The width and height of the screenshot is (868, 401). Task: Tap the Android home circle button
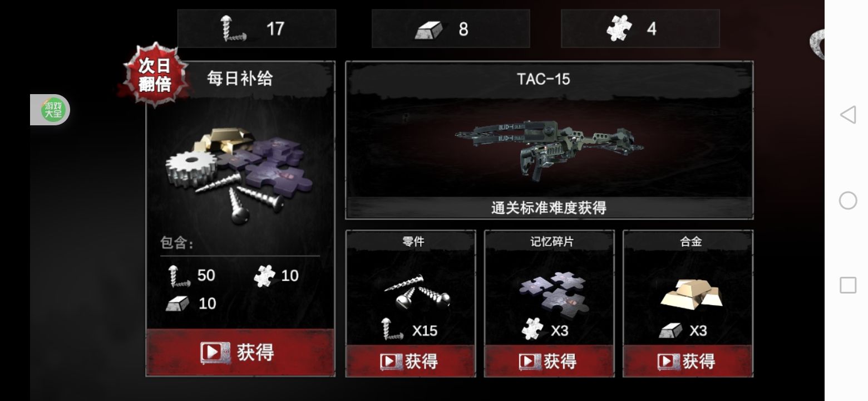(847, 200)
